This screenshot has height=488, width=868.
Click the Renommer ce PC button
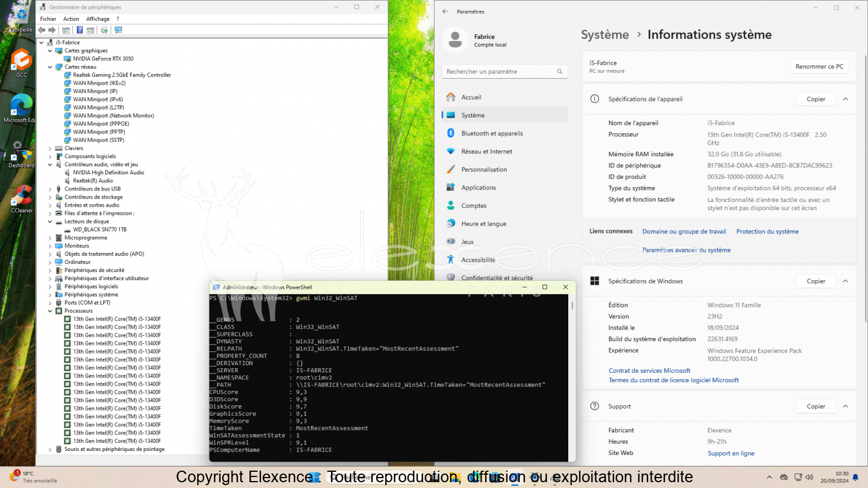pyautogui.click(x=819, y=67)
